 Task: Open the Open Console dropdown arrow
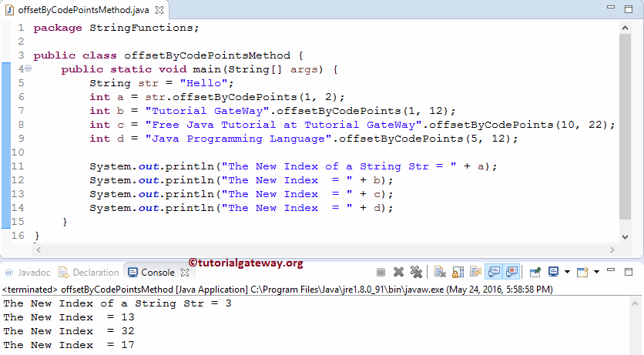(x=596, y=272)
